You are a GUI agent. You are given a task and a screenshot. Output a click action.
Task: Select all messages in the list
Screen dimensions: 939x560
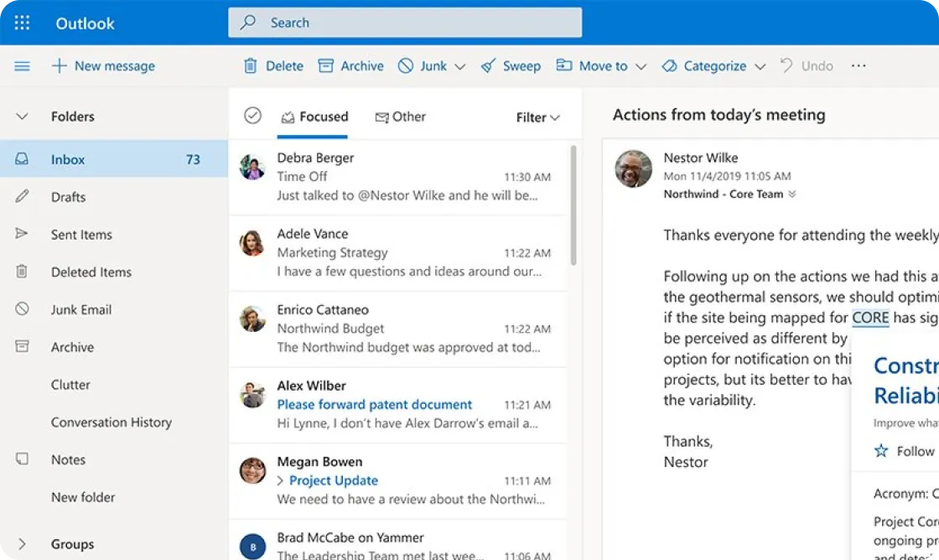pyautogui.click(x=252, y=116)
